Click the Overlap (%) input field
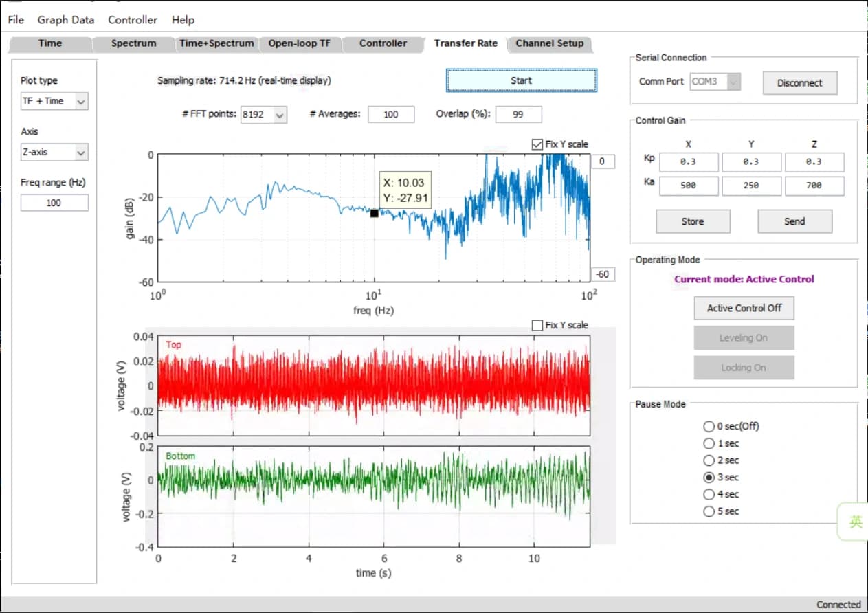The height and width of the screenshot is (613, 868). (x=518, y=115)
